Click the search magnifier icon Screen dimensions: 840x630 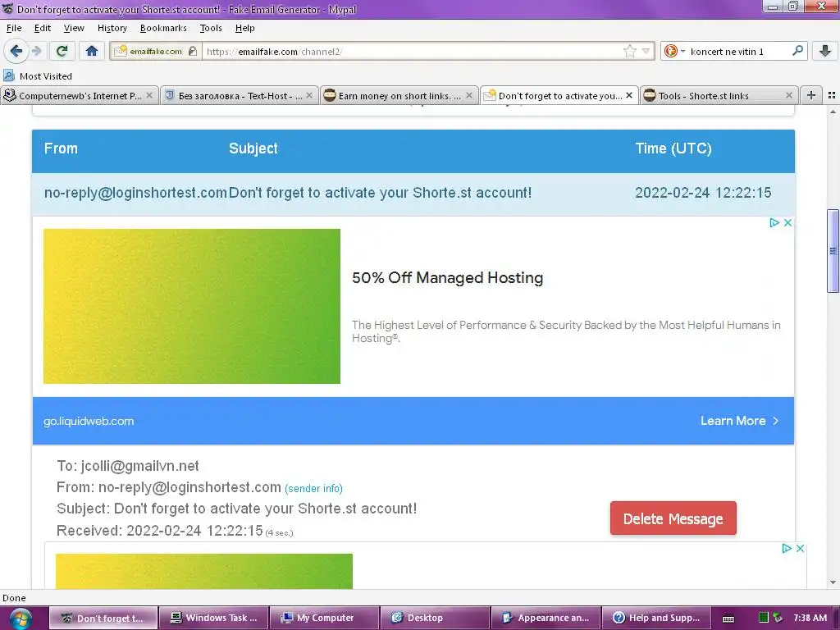click(x=797, y=51)
